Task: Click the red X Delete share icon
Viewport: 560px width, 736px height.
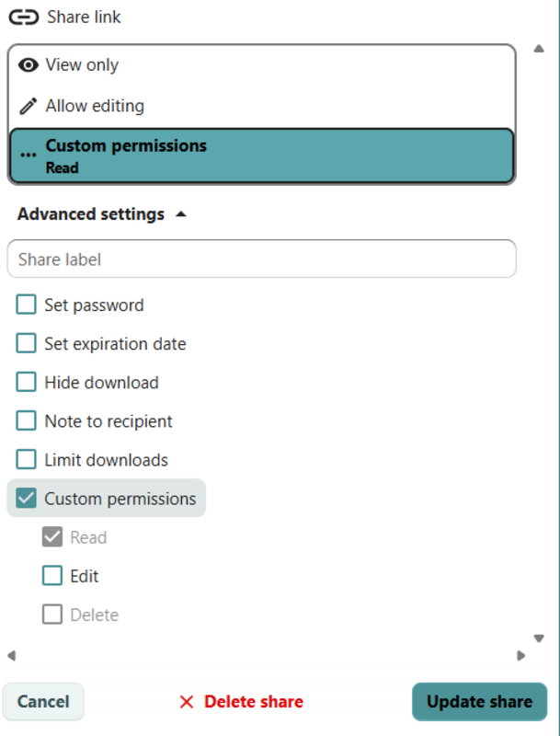Action: click(187, 702)
